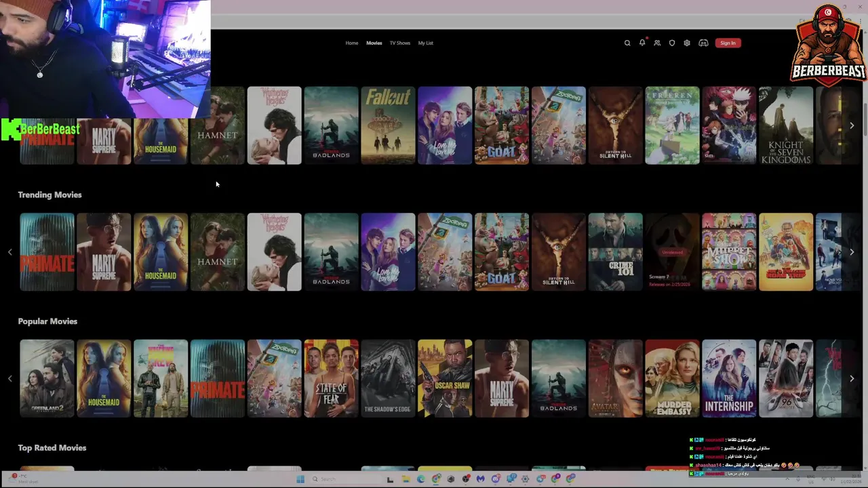Open Primate poster in Trending Movies
The width and height of the screenshot is (868, 488).
47,252
